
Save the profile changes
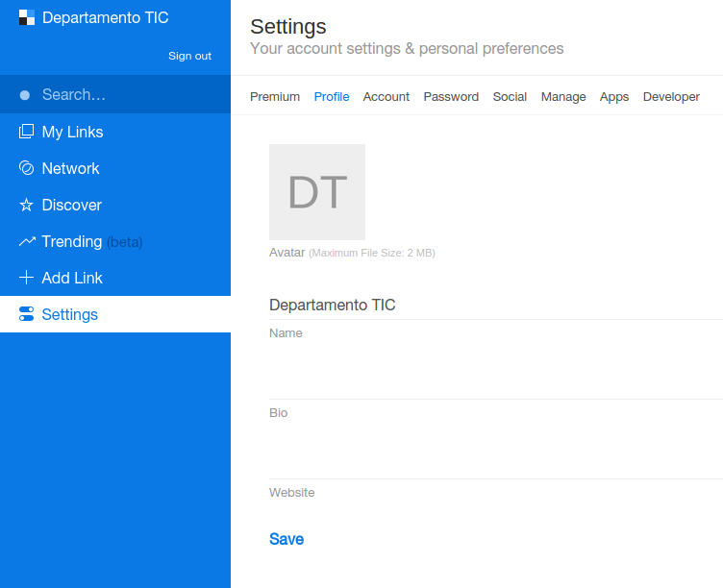[x=287, y=539]
